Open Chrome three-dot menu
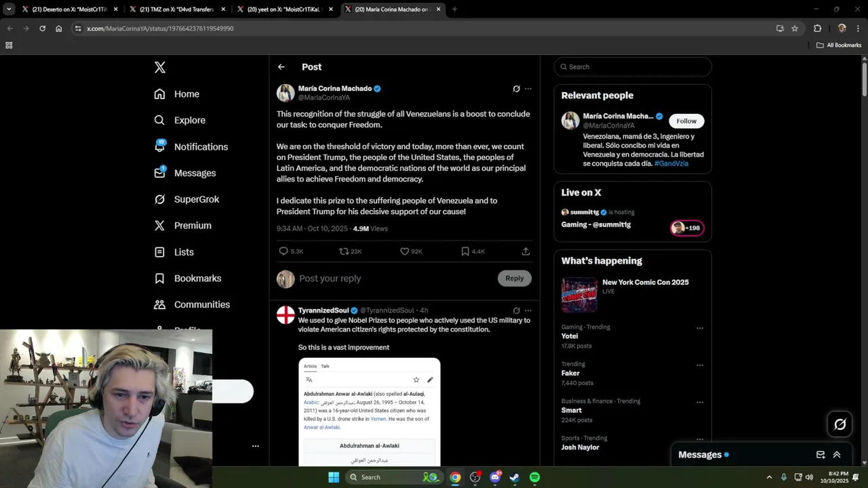The width and height of the screenshot is (868, 488). [859, 28]
